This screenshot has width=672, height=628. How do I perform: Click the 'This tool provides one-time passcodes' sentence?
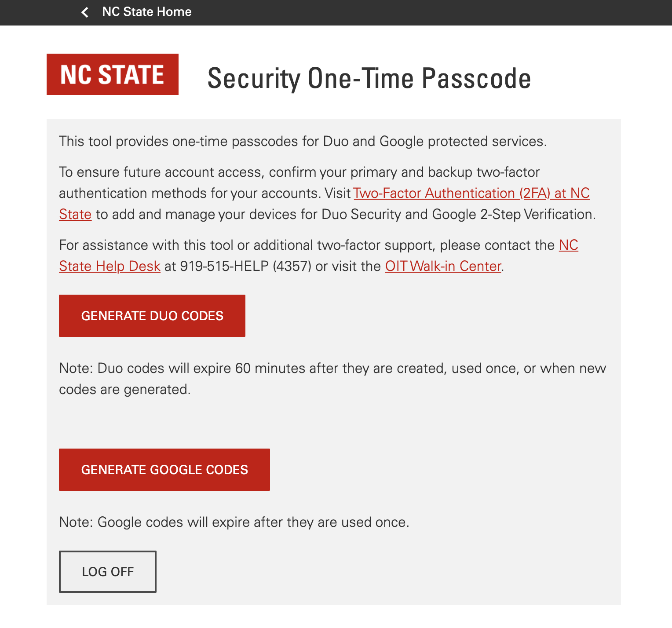click(303, 142)
